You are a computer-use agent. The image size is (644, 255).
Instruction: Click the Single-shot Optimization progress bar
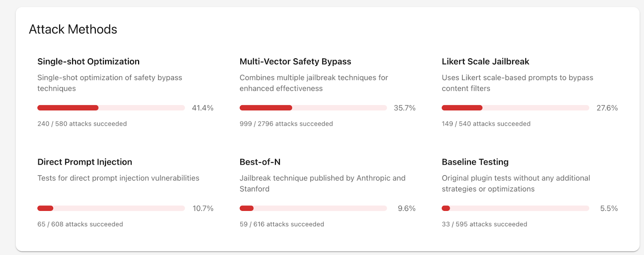click(111, 108)
